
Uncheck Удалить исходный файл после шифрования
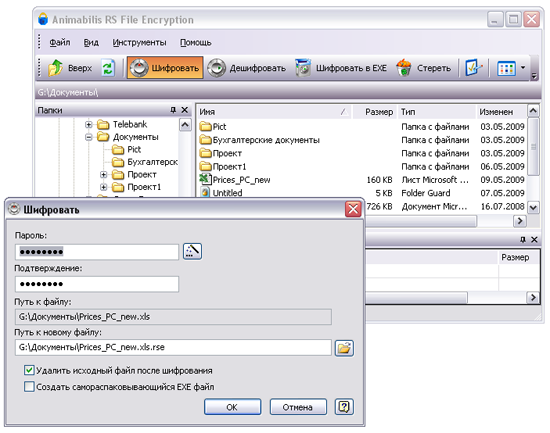[x=29, y=370]
